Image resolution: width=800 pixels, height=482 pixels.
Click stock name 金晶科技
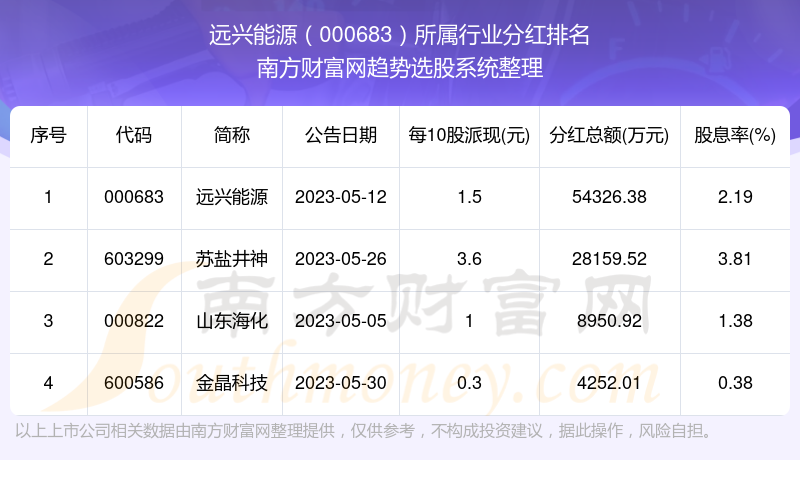pyautogui.click(x=232, y=383)
